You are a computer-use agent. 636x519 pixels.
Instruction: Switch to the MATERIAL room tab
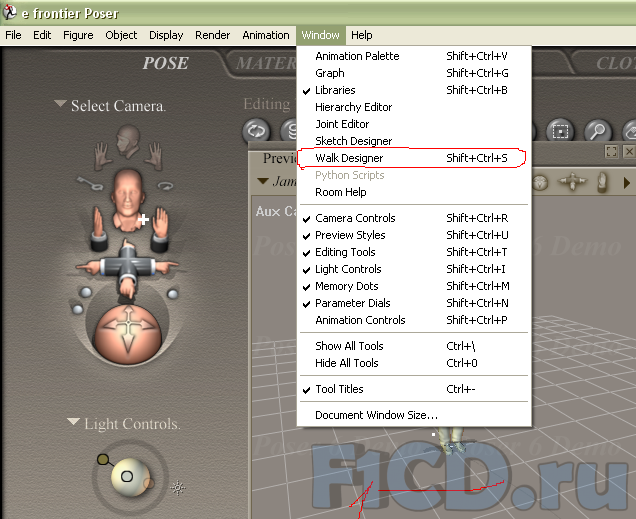tap(266, 63)
